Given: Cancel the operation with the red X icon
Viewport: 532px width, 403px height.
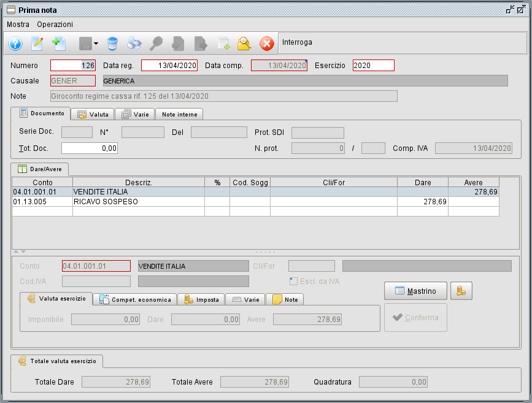Looking at the screenshot, I should click(x=266, y=44).
